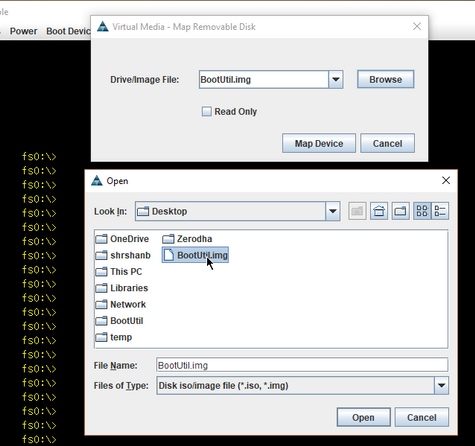Close the Open dialog window

pos(446,180)
